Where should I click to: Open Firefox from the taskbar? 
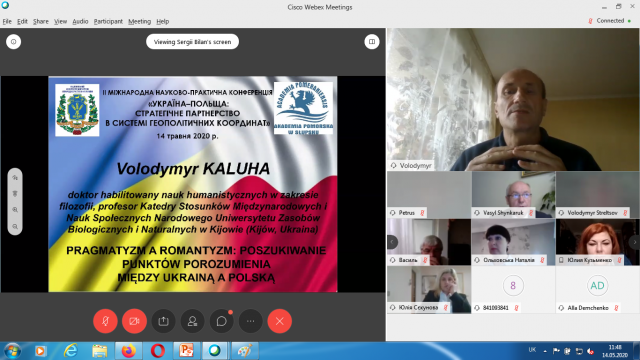pos(128,351)
